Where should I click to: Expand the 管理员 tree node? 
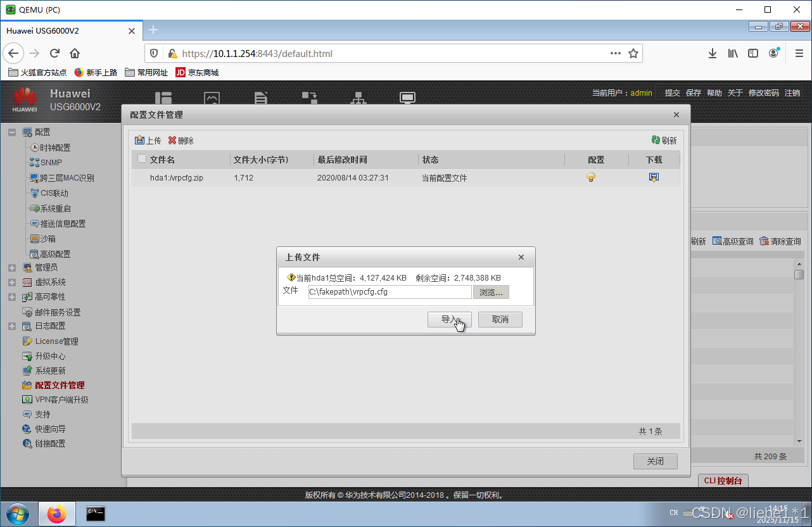click(x=12, y=267)
